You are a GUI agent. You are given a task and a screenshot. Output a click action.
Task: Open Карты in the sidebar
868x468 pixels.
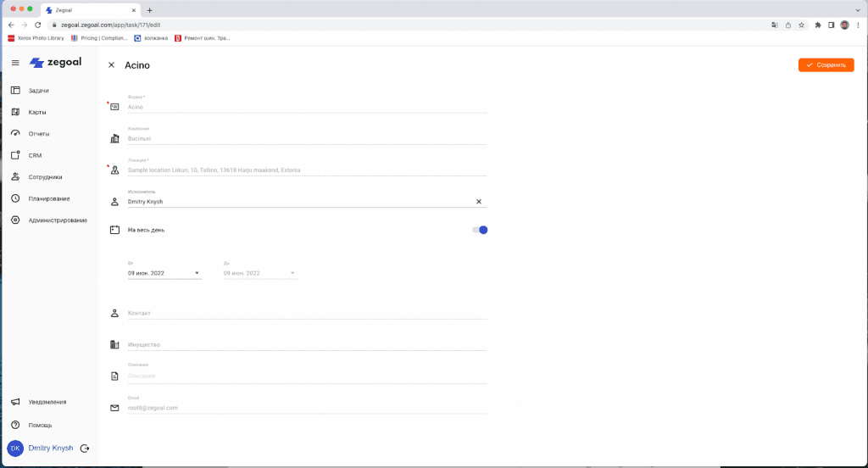coord(37,112)
